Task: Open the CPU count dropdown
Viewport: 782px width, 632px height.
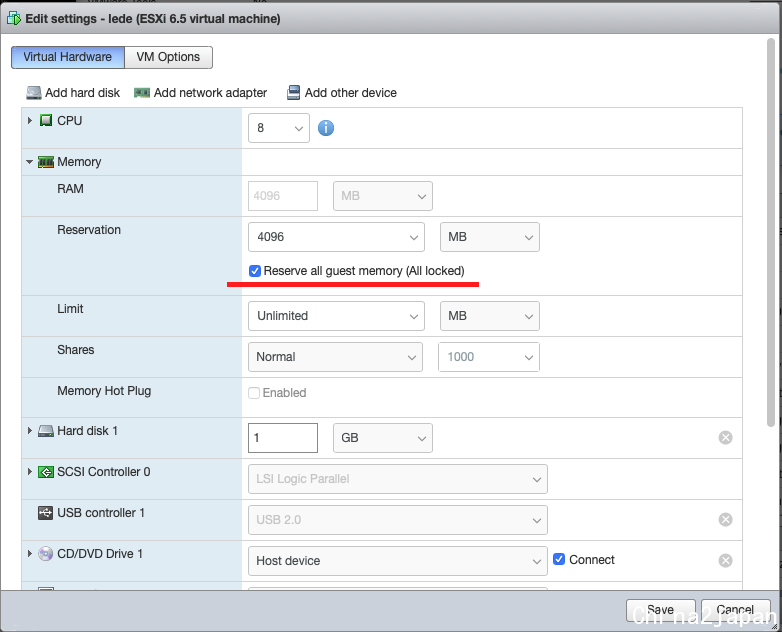Action: click(279, 128)
